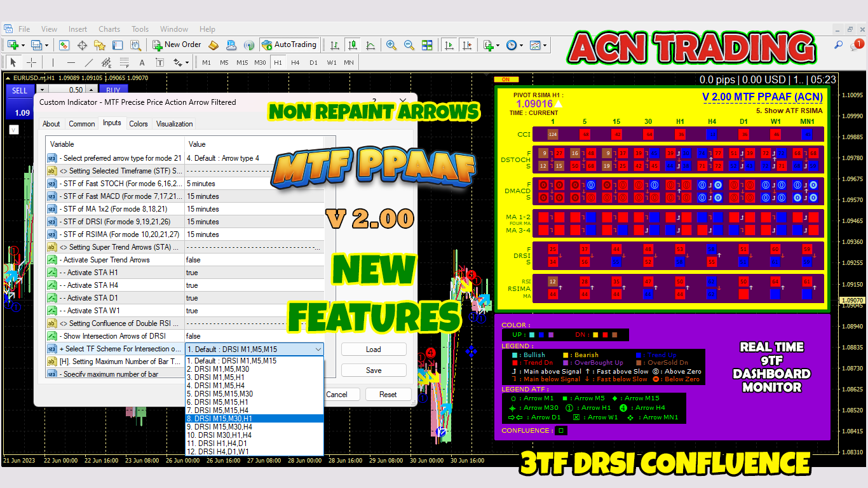Choose option 12. DRSI H4,D1,W1

(254, 452)
